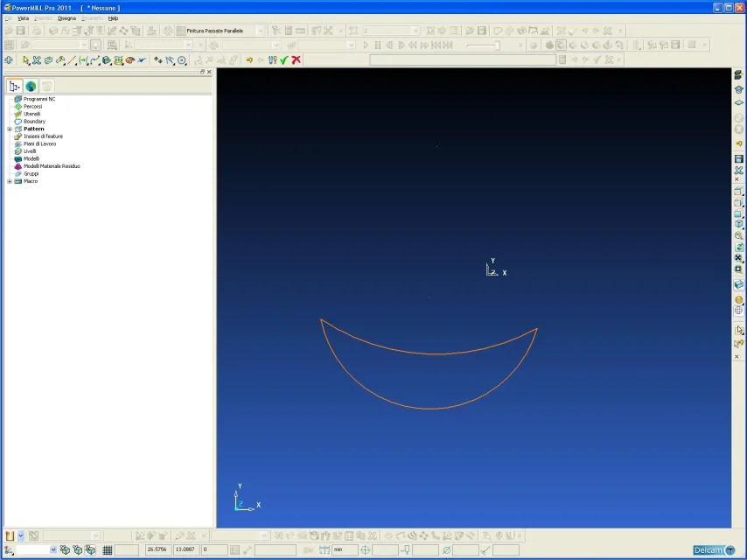Open the globe browser tab in explorer
This screenshot has height=560, width=747.
[x=31, y=86]
